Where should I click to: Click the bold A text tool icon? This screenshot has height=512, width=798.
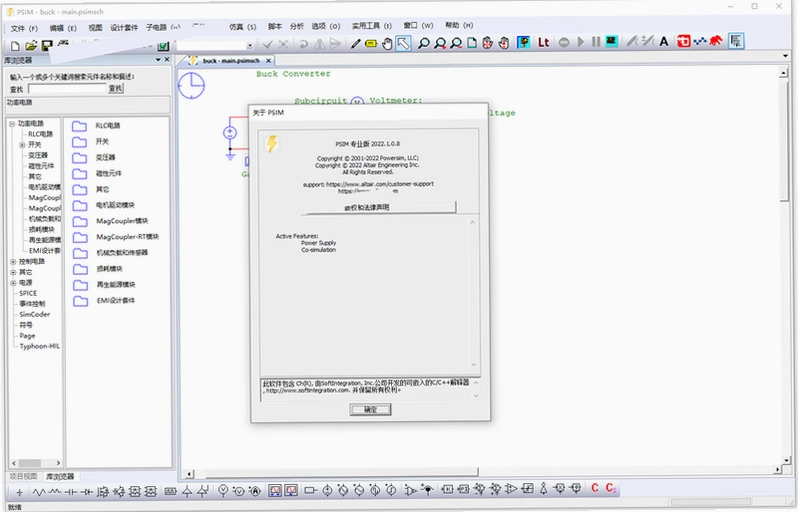[x=664, y=41]
